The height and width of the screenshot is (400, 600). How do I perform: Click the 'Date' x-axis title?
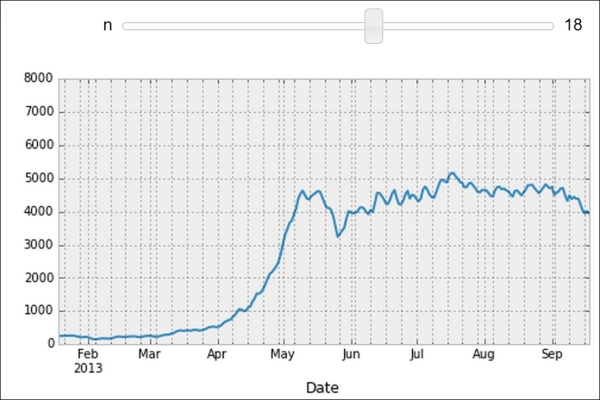[322, 387]
